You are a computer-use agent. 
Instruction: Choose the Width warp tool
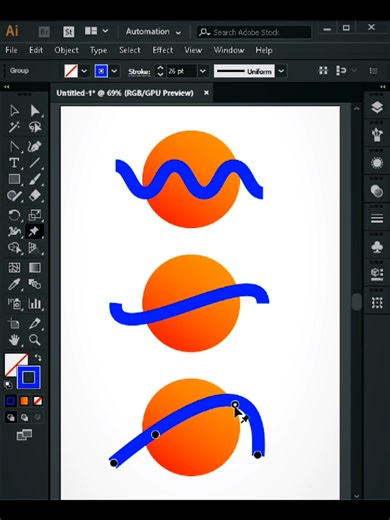point(14,231)
